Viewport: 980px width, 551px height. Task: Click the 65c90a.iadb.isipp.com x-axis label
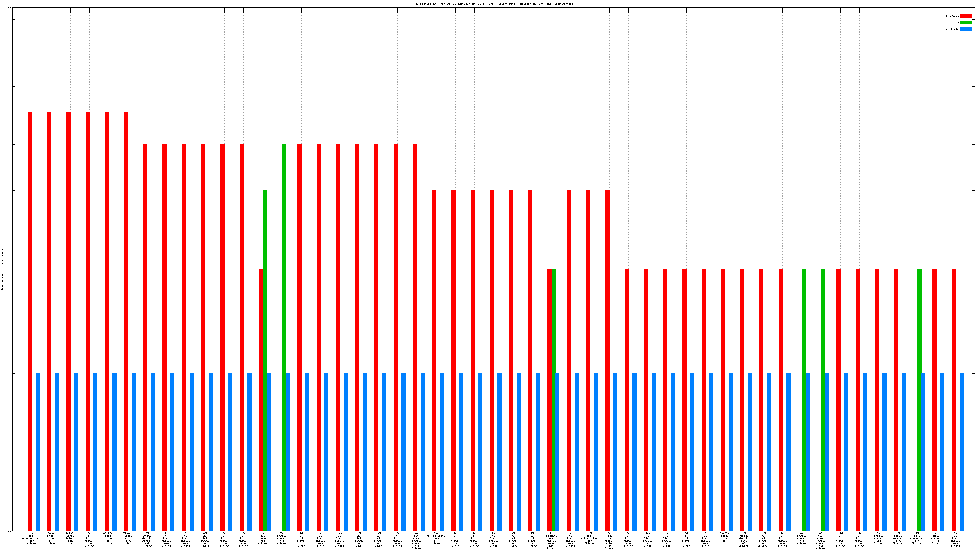pyautogui.click(x=108, y=538)
